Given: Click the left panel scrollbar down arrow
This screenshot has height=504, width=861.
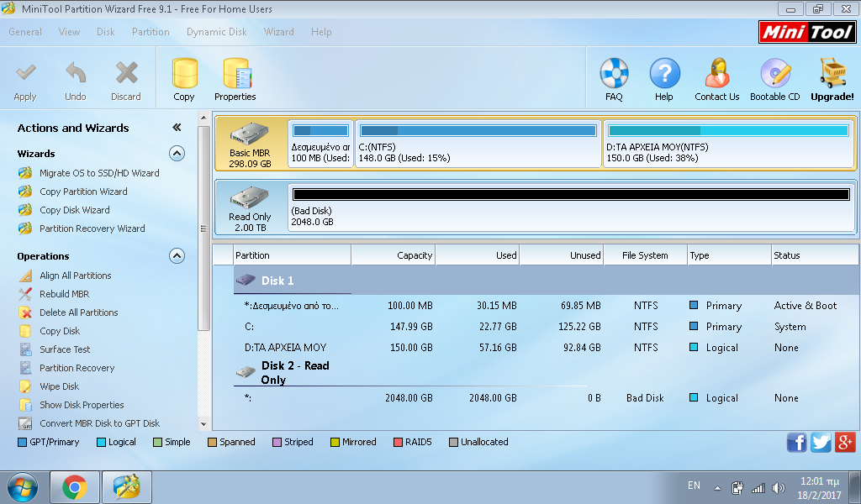Looking at the screenshot, I should point(203,424).
